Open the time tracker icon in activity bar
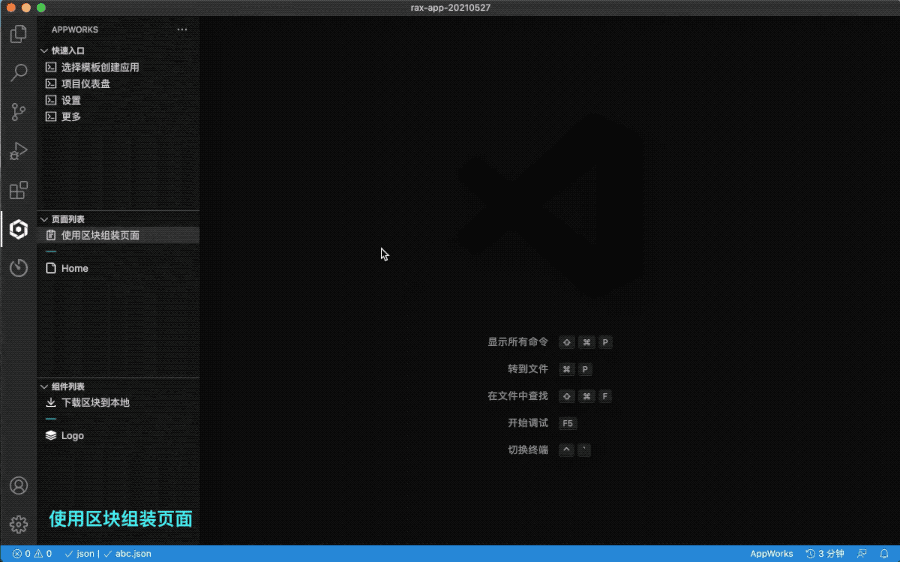Image resolution: width=900 pixels, height=562 pixels. (x=18, y=268)
